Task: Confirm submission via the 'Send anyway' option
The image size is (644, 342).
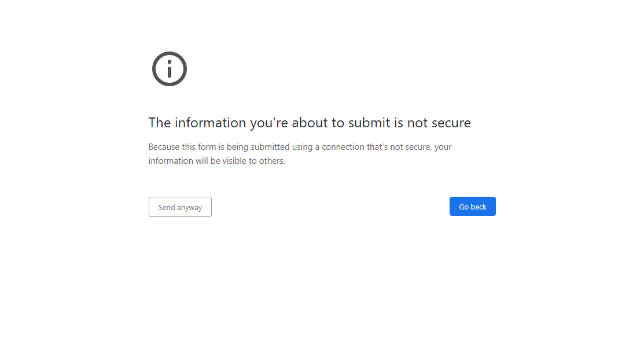Action: click(x=180, y=207)
